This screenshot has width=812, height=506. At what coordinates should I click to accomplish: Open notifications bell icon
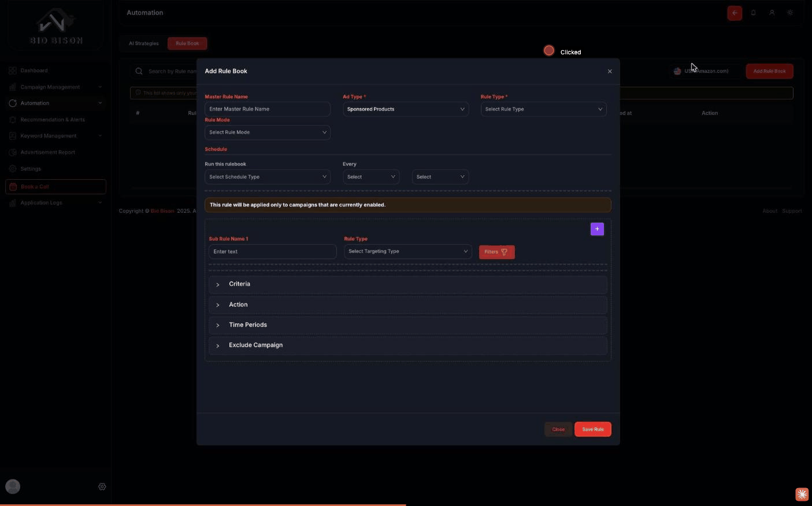(753, 13)
